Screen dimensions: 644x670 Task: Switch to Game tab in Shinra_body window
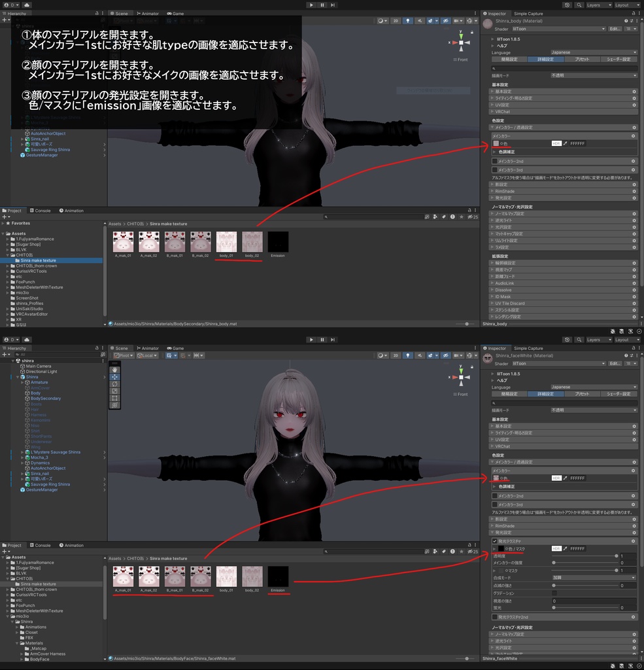(x=175, y=14)
